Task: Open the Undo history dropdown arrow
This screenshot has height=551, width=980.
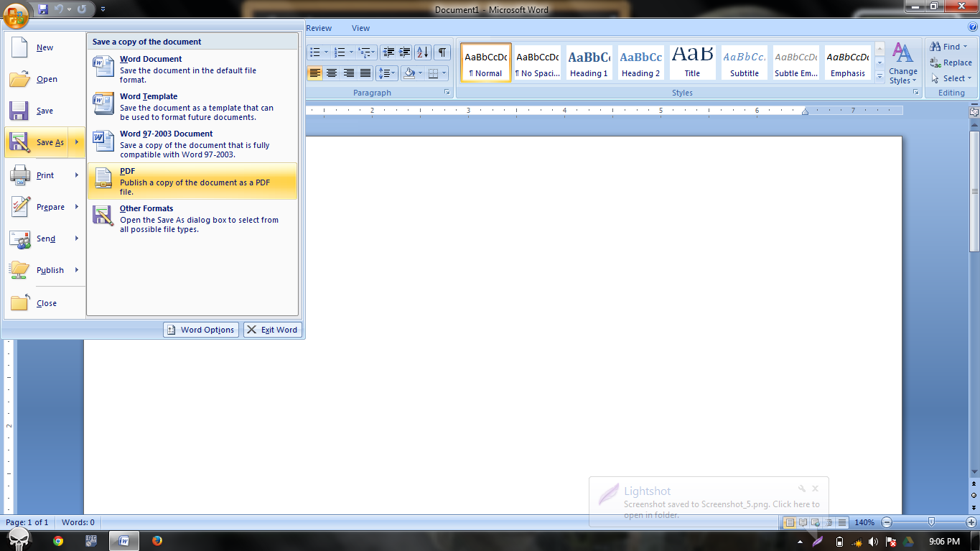Action: pos(69,9)
